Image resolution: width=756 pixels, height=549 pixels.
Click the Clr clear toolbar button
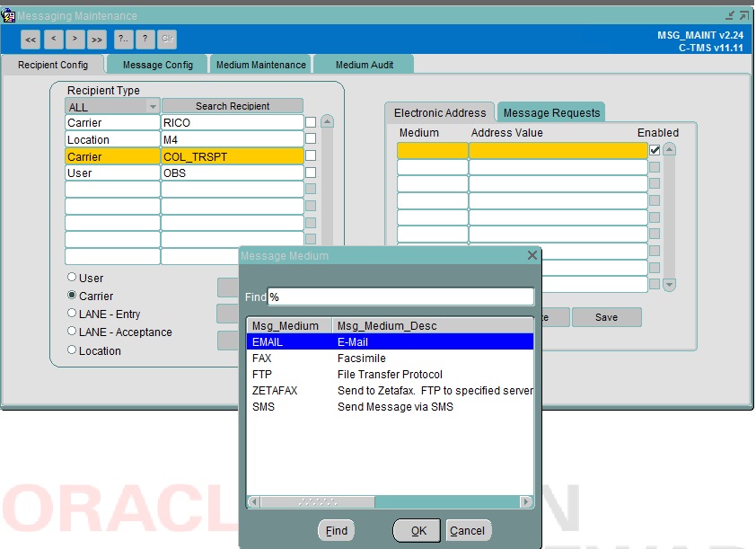coord(167,40)
